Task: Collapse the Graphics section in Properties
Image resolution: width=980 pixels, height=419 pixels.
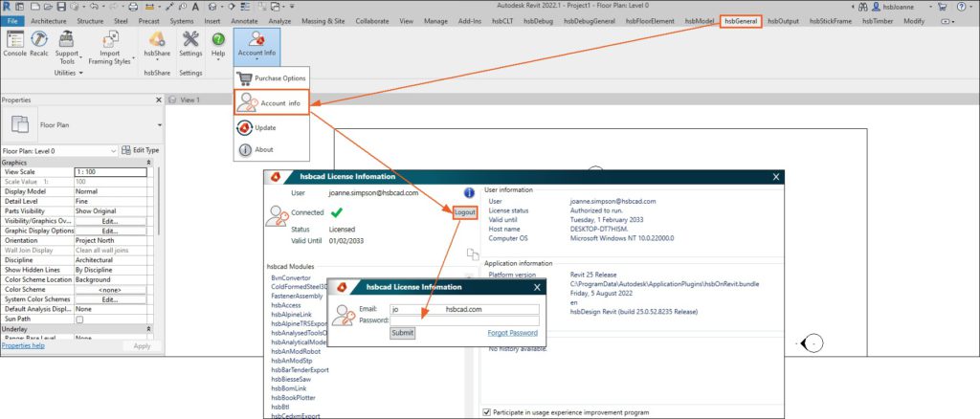Action: click(148, 163)
